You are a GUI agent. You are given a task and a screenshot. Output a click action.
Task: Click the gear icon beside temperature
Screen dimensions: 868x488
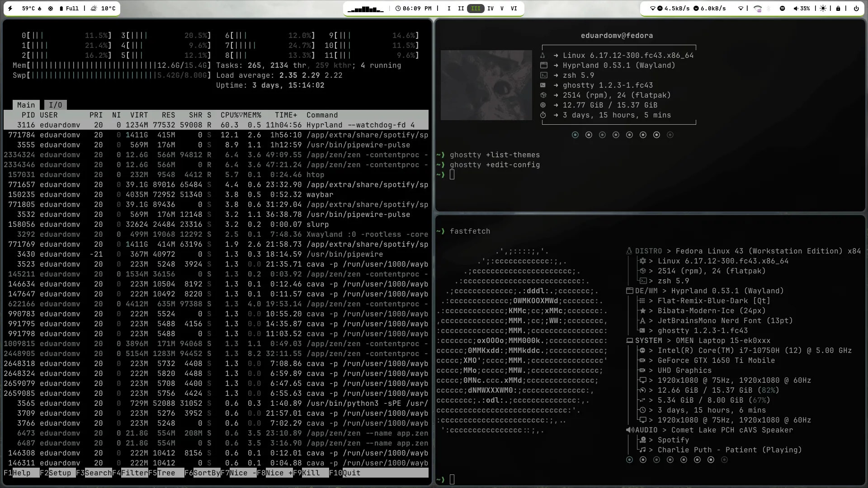(51, 9)
